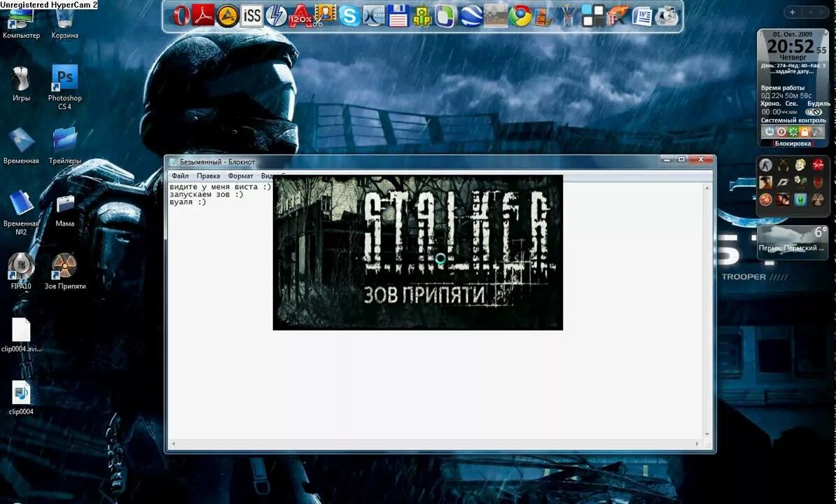Open the Правка menu in Notepad
Screen dimensions: 836x504
208,176
